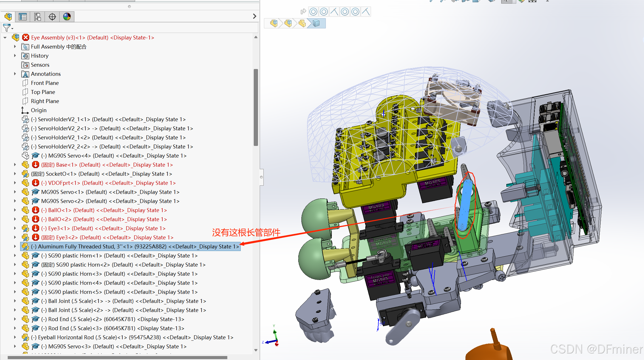Open the FeatureManager Design Tree tab
Screen dimensions: 644x360
coord(8,17)
